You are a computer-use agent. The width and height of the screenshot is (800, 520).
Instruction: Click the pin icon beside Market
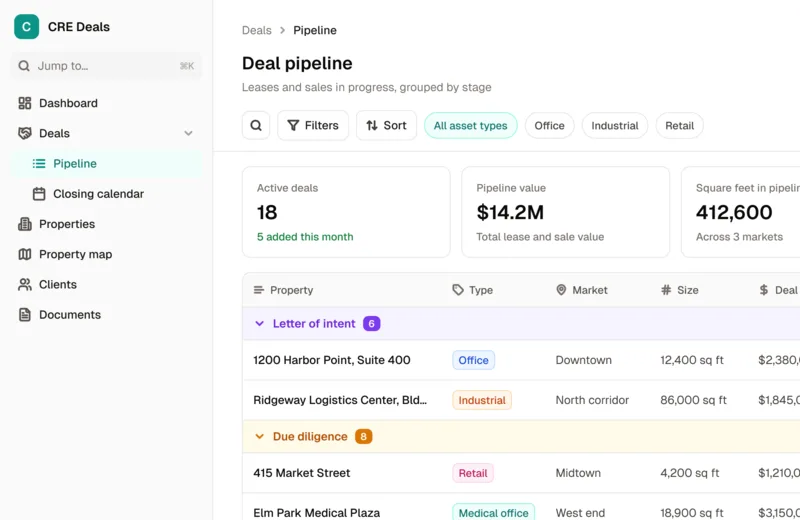(561, 290)
